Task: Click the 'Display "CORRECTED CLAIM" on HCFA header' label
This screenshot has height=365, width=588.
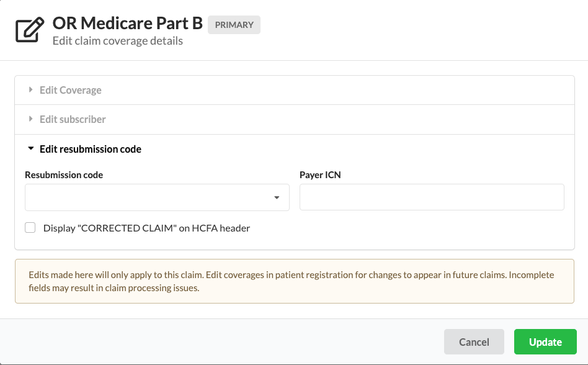Action: click(x=146, y=228)
